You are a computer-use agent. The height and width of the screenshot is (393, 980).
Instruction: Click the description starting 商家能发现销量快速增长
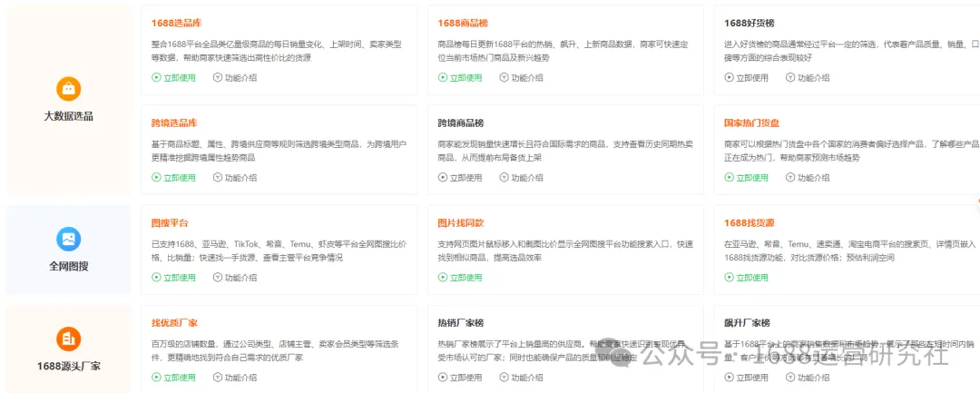click(x=565, y=151)
